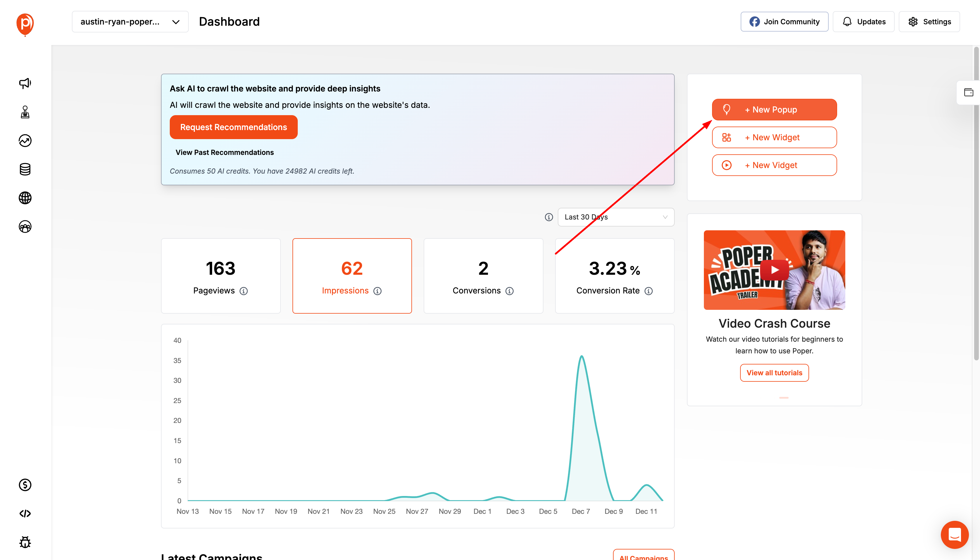Image resolution: width=980 pixels, height=560 pixels.
Task: Open the analytics chart sidebar icon
Action: pos(25,141)
